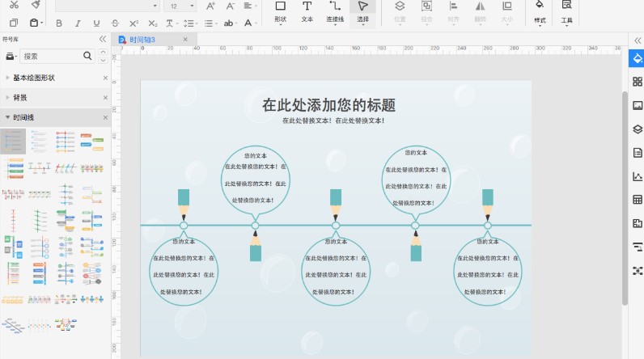Click the Select (选择) pointer tool
Screen dimensions: 644x359
(362, 11)
